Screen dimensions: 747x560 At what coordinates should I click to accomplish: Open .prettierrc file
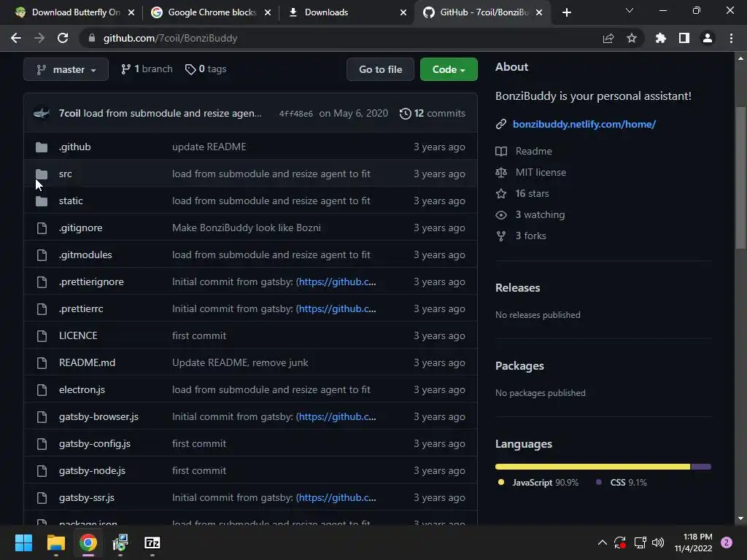[x=81, y=308]
